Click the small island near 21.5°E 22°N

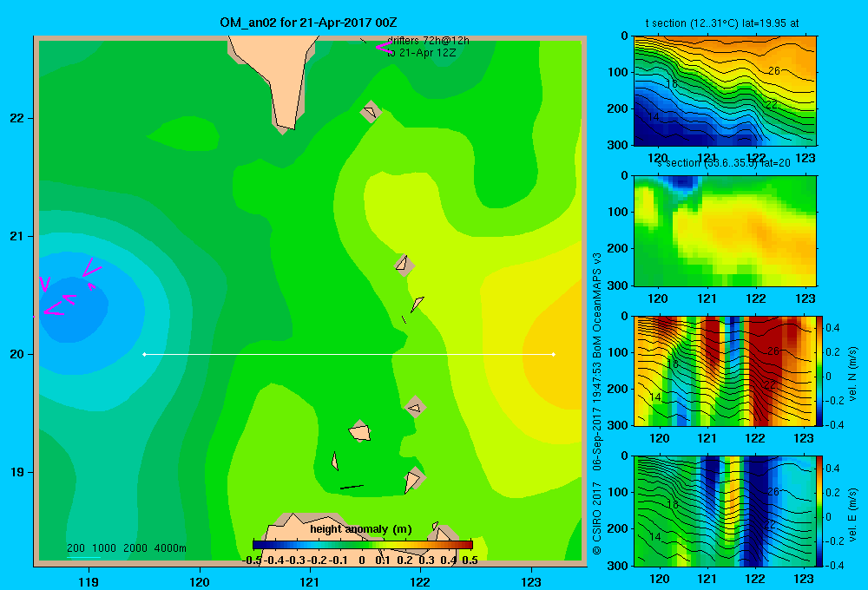pos(370,112)
